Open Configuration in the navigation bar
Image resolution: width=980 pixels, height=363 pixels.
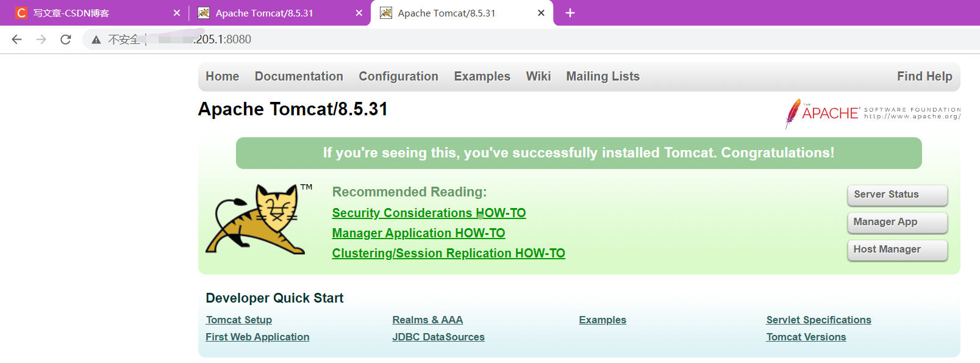coord(398,76)
